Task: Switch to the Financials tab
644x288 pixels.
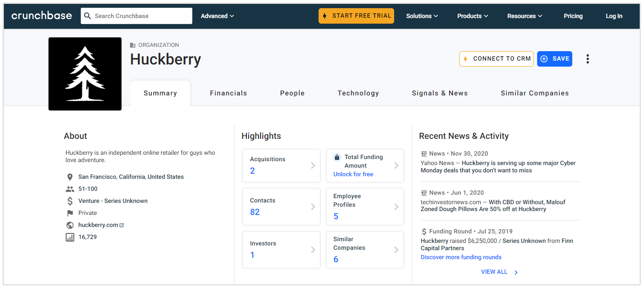Action: [x=228, y=93]
